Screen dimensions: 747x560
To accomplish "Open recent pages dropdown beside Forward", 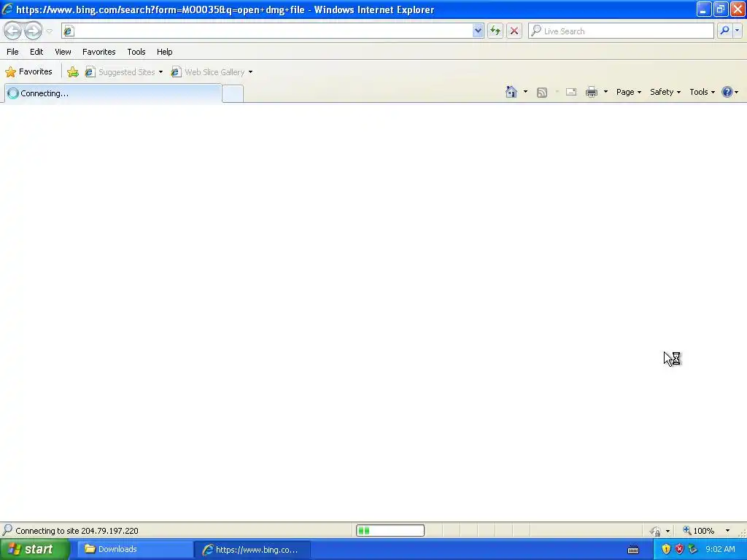I will tap(49, 31).
